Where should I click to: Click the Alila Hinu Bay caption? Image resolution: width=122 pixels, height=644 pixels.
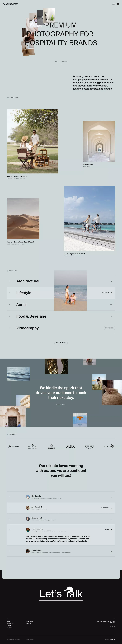tap(88, 165)
